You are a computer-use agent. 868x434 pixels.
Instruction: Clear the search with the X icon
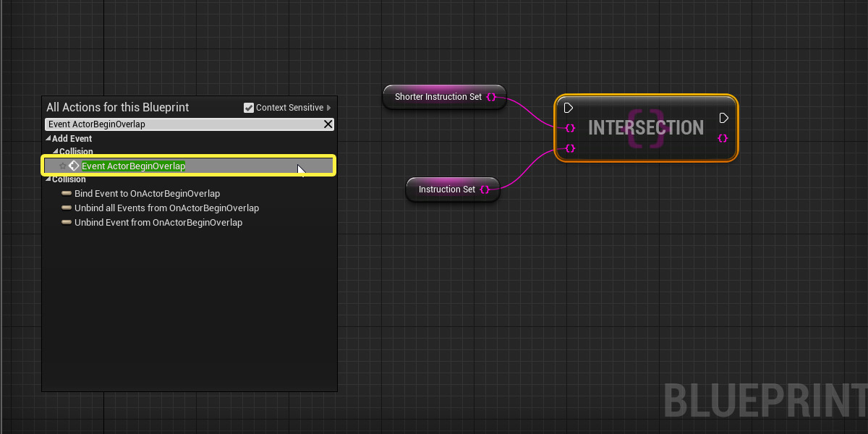coord(328,124)
